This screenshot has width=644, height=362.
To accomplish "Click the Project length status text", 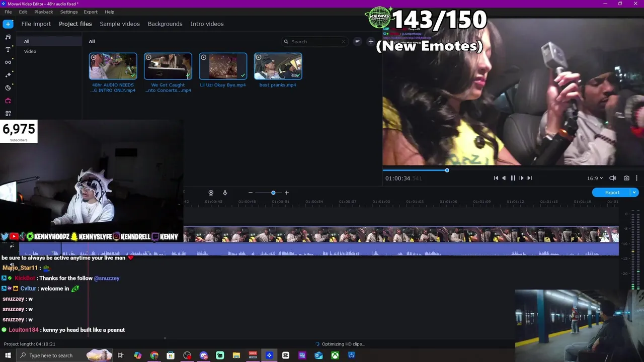I will click(x=30, y=344).
